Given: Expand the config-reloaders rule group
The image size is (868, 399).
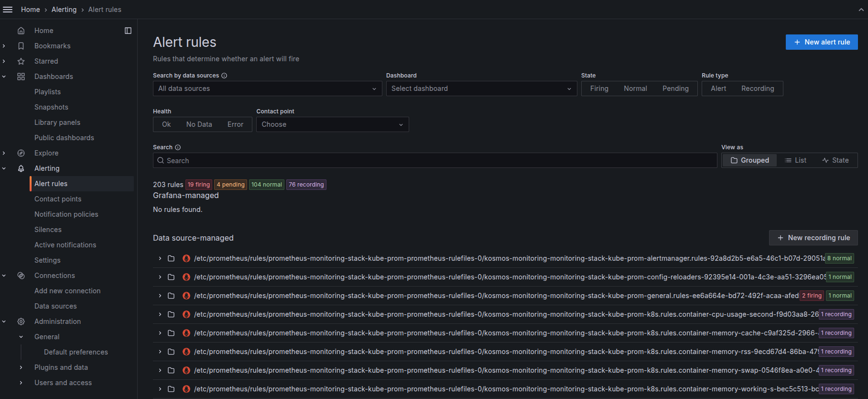Looking at the screenshot, I should (x=160, y=277).
